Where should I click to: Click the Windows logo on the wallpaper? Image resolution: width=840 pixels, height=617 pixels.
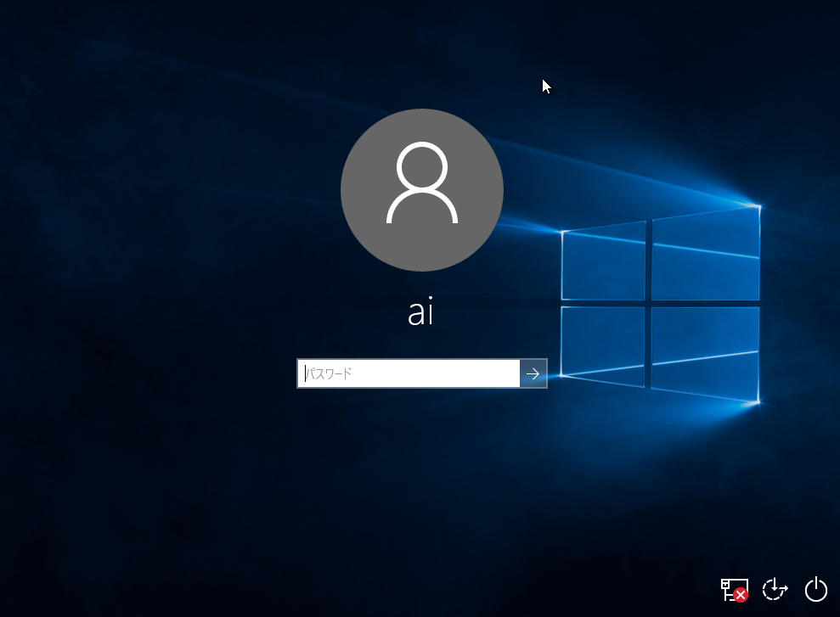(660, 303)
